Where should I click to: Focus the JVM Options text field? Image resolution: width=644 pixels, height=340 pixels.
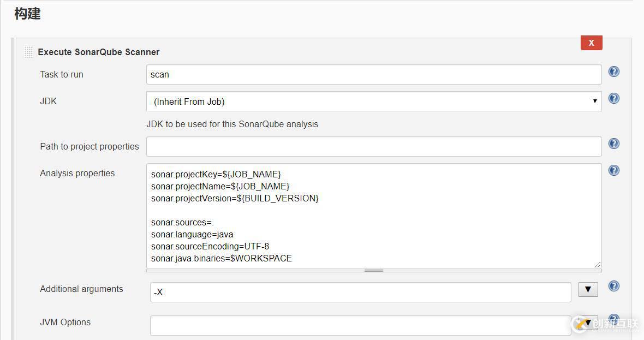coord(360,325)
